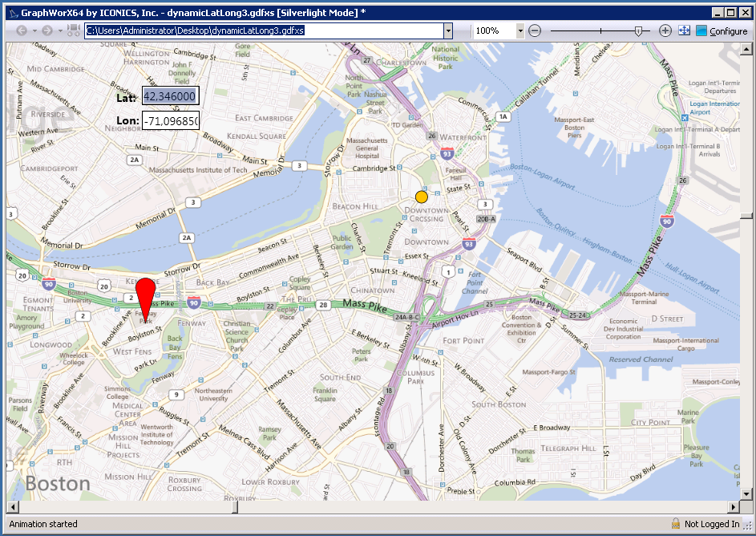
Task: Click the 'Back Bay' neighborhood label
Action: (212, 282)
